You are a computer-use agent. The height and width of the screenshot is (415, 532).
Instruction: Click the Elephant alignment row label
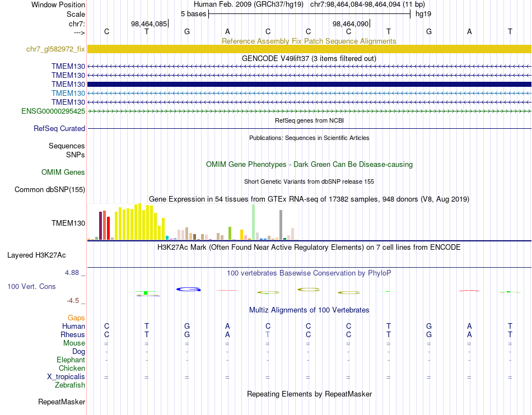pyautogui.click(x=71, y=360)
